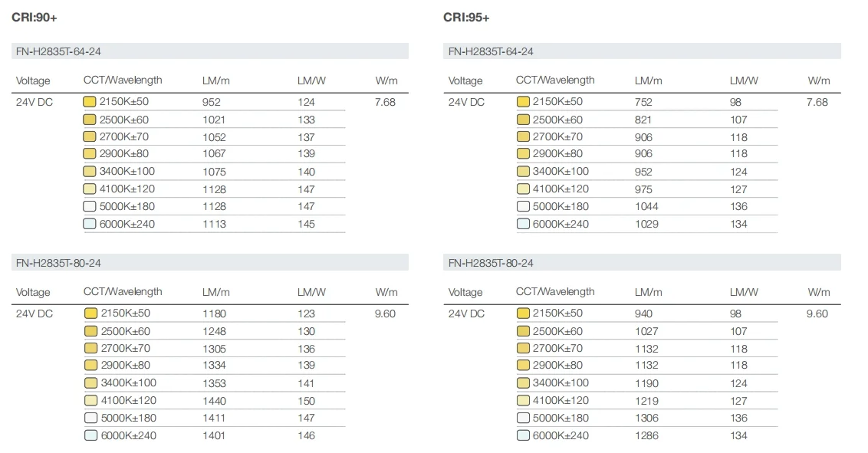Click the LM/W value 150
Image resolution: width=868 pixels, height=453 pixels.
306,400
